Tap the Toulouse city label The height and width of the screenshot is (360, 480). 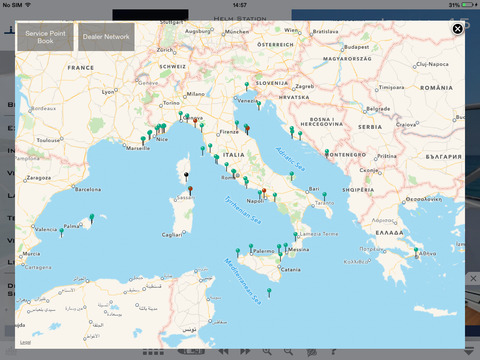coord(48,140)
